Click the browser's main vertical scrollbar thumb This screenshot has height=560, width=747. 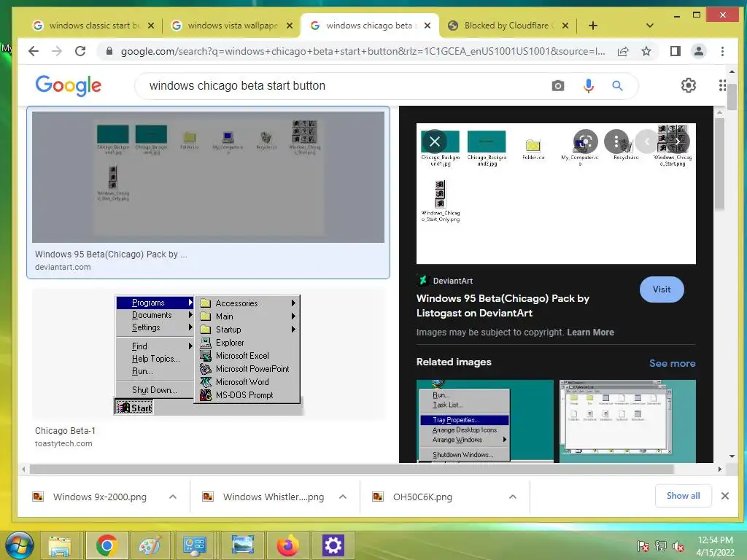732,97
